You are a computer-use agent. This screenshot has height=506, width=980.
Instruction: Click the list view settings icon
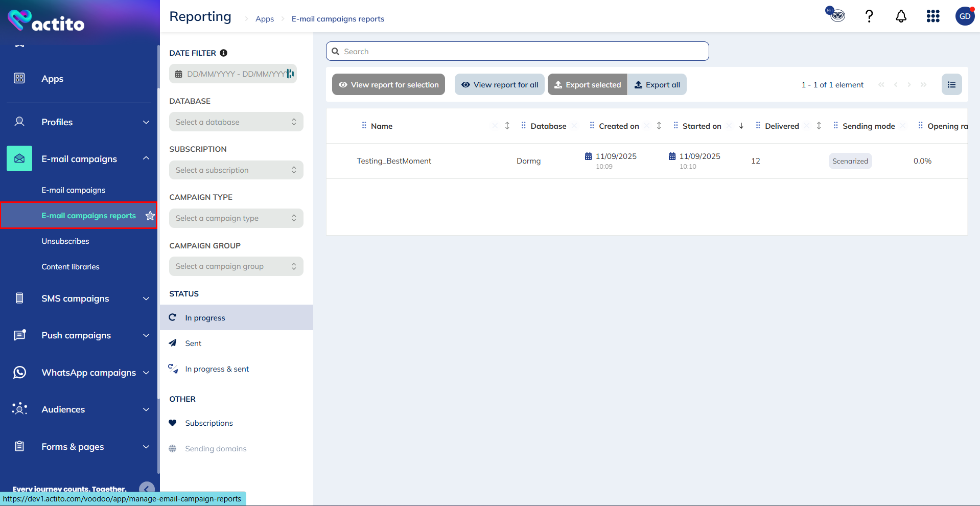[x=951, y=85]
